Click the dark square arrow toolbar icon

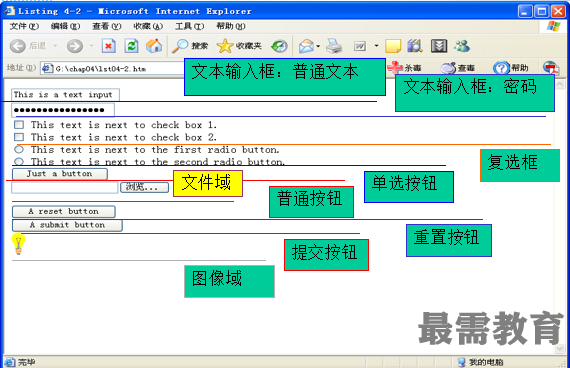pyautogui.click(x=439, y=46)
